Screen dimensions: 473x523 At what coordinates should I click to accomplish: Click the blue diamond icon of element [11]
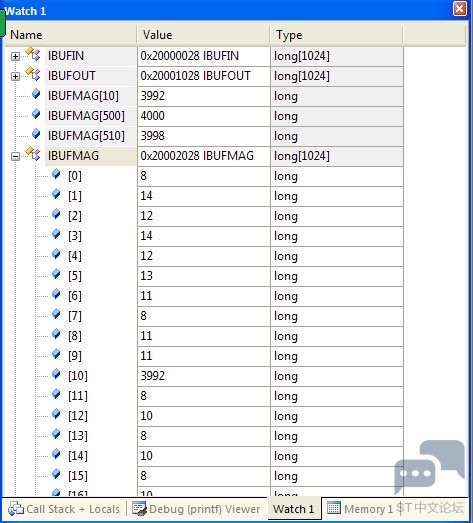pyautogui.click(x=56, y=394)
